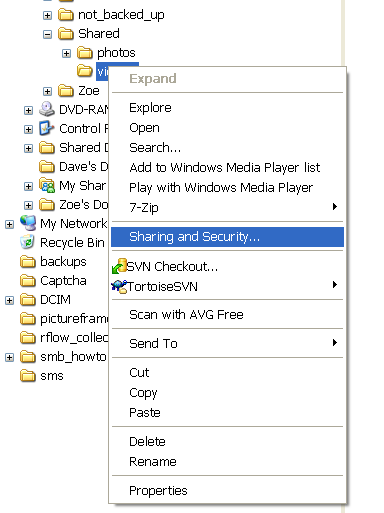384x513 pixels.
Task: Click the rflow_collect folder icon
Action: 28,338
